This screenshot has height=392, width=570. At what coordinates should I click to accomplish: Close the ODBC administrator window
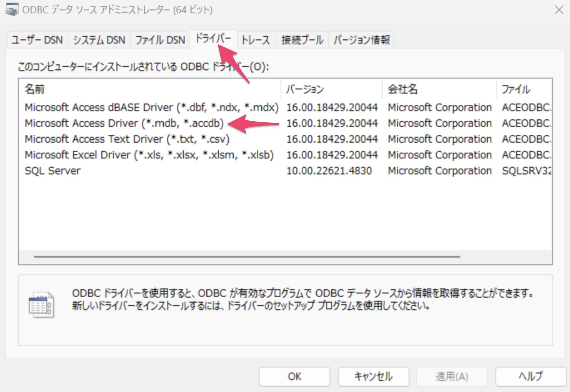tap(559, 10)
